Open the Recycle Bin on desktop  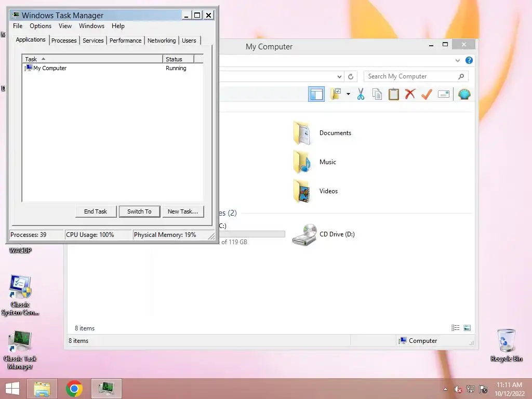pos(506,345)
